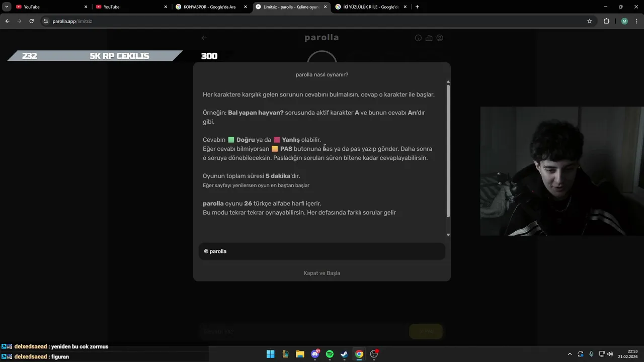Click the webcam video overlay
The image size is (644, 362).
point(562,171)
